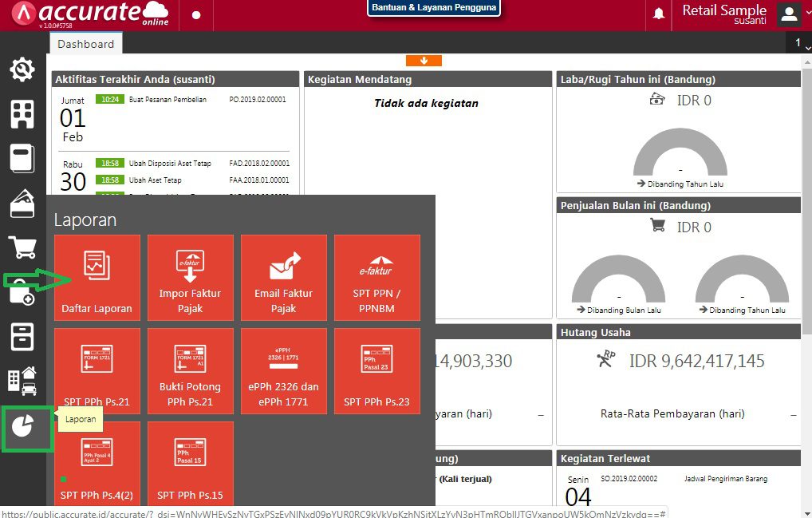The height and width of the screenshot is (518, 812).
Task: Open the settings gear in the sidebar
Action: point(22,69)
